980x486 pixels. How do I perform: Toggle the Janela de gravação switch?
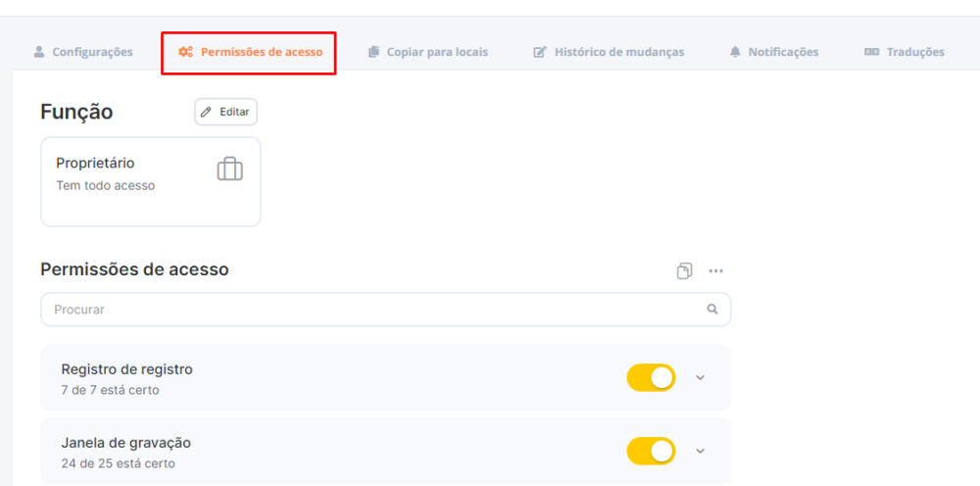[x=652, y=451]
